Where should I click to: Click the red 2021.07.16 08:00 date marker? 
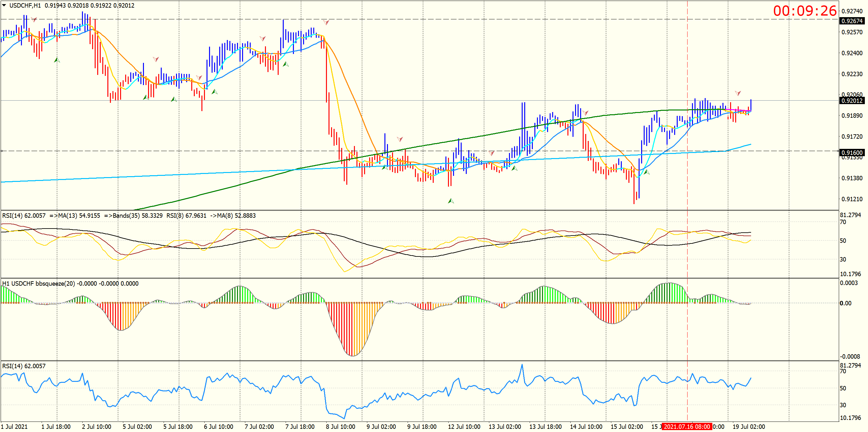coord(687,427)
